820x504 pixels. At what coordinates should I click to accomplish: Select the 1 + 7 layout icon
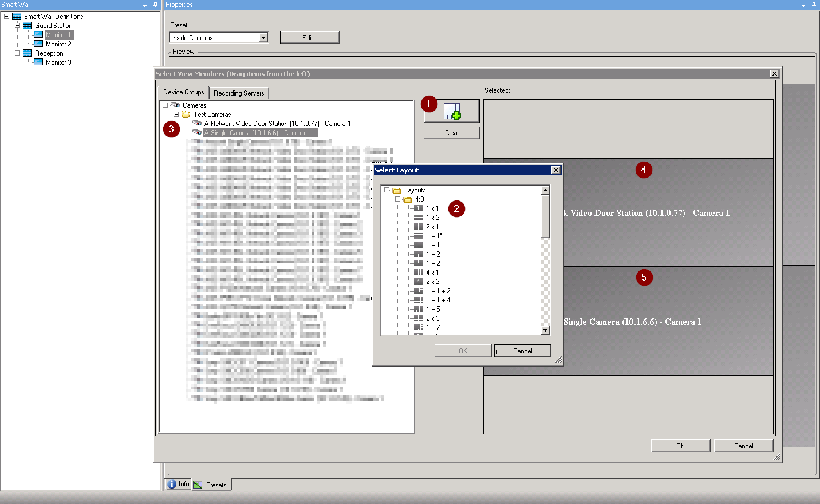click(x=418, y=327)
